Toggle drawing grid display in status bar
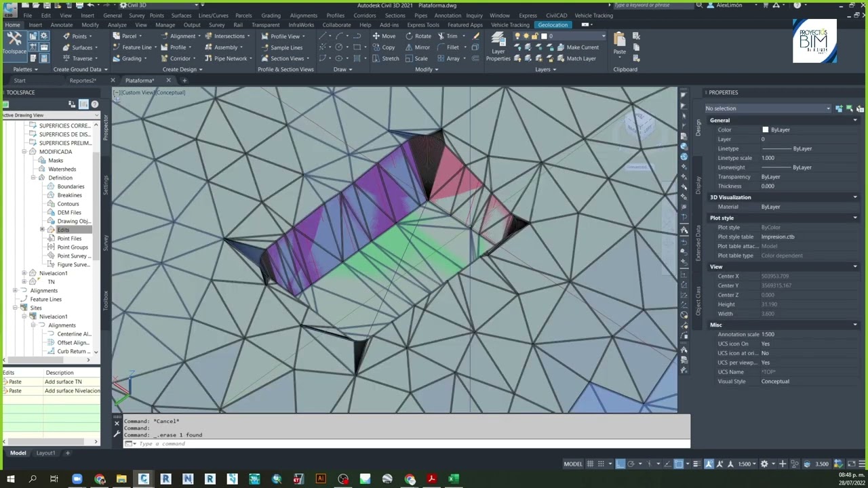This screenshot has width=868, height=488. 591,464
